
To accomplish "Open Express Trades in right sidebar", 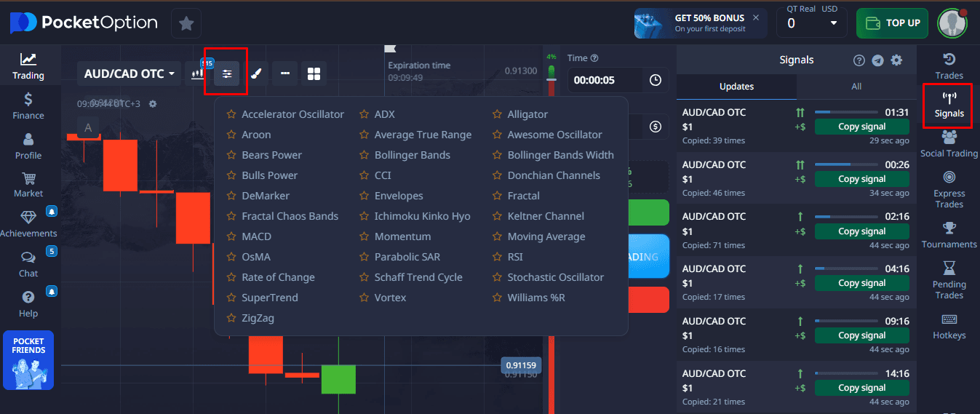I will tap(949, 189).
